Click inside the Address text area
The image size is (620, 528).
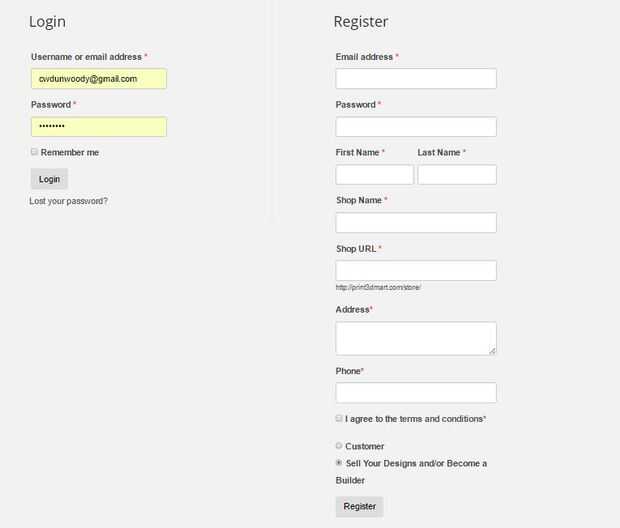pos(416,338)
